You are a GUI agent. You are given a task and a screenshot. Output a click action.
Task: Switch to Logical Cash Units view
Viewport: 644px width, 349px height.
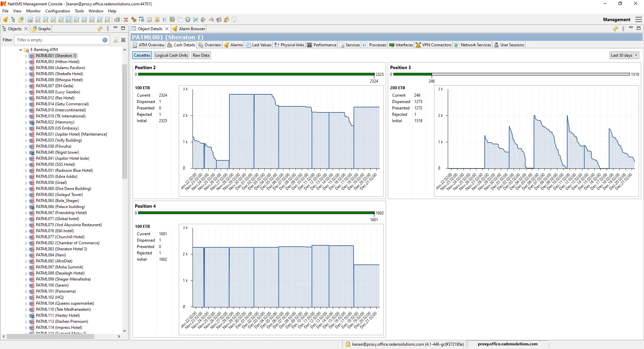(x=171, y=55)
